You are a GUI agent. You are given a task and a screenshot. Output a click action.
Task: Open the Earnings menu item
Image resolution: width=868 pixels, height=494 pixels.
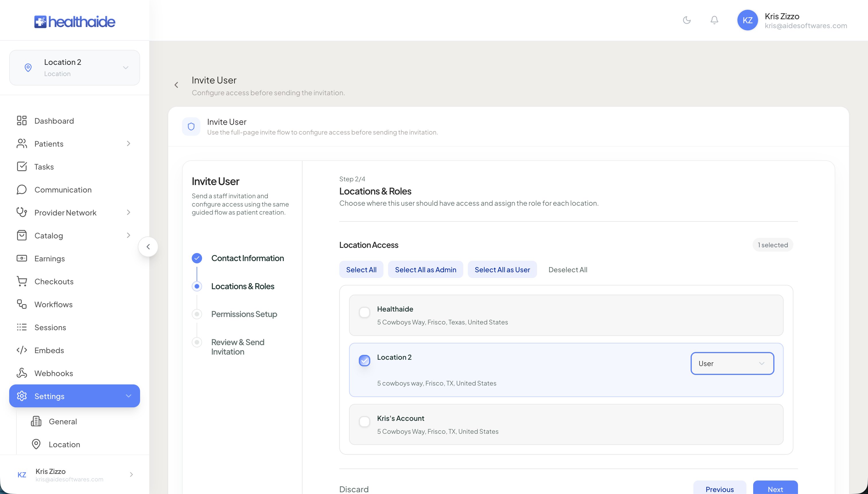coord(75,258)
